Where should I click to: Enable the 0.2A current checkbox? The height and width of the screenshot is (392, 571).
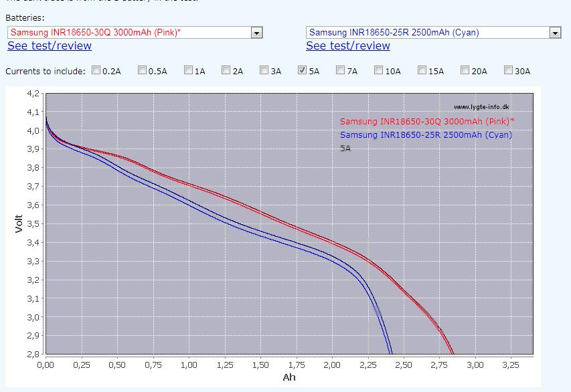96,70
